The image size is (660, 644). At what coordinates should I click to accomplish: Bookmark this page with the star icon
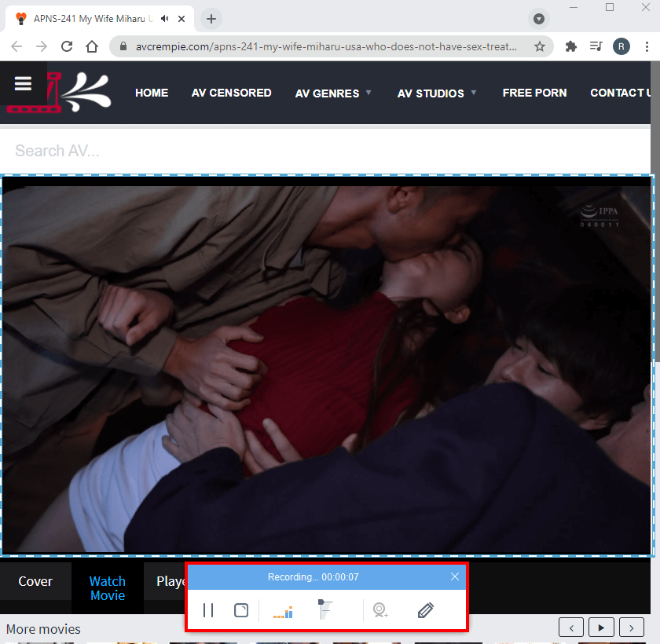pyautogui.click(x=540, y=46)
